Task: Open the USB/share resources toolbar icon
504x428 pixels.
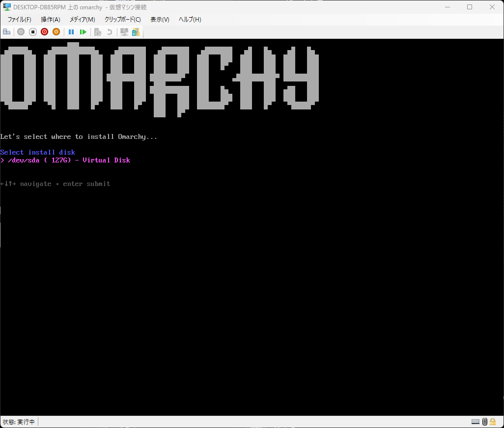Action: pyautogui.click(x=136, y=32)
